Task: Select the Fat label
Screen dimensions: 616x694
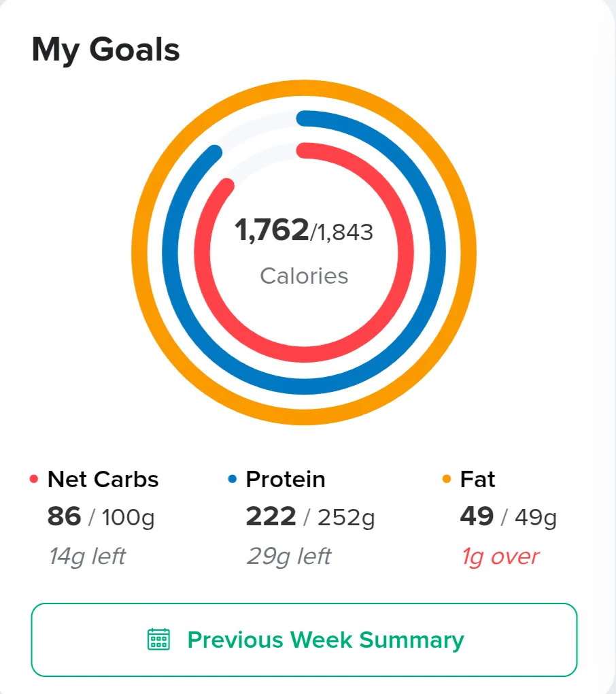Action: click(x=477, y=480)
